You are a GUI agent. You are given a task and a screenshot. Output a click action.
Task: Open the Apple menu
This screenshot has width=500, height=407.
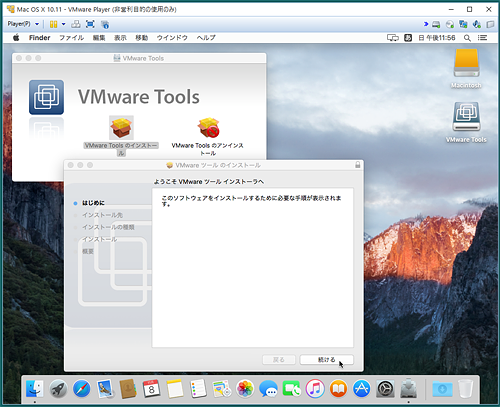[16, 38]
